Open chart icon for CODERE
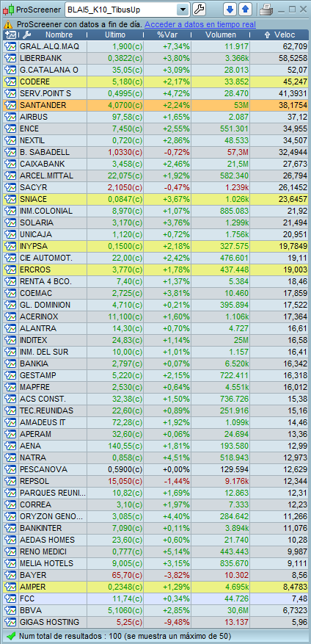 click(10, 82)
